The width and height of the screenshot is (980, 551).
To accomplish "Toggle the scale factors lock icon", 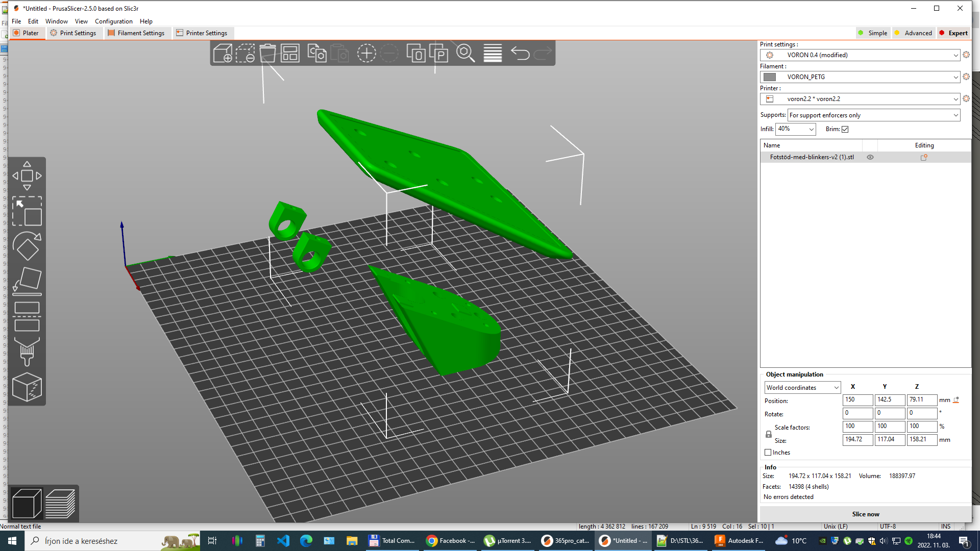I will 769,434.
